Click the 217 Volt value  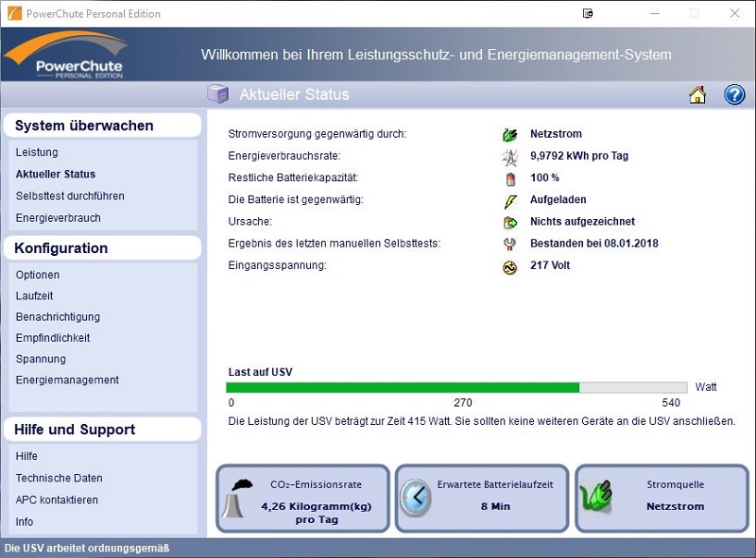(x=550, y=265)
